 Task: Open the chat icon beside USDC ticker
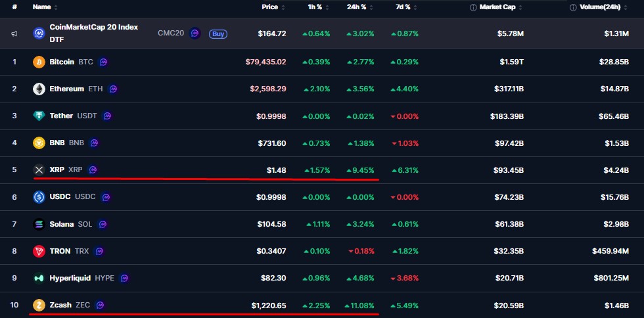click(x=106, y=197)
